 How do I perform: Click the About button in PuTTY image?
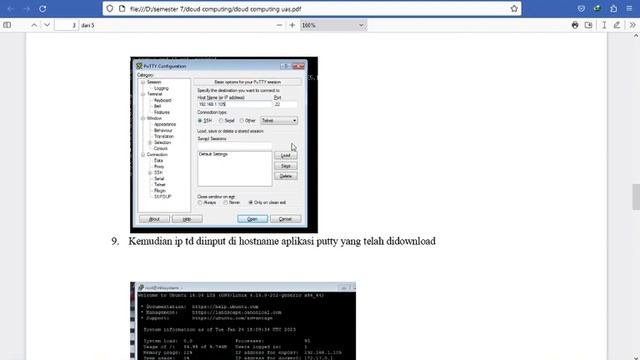[x=154, y=219]
